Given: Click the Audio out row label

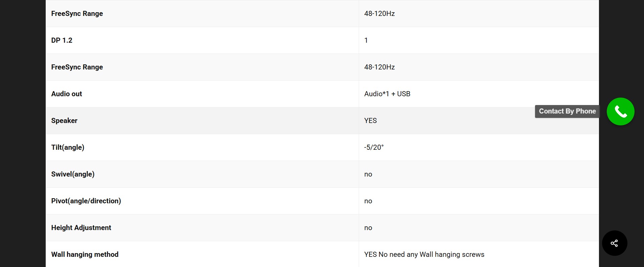Looking at the screenshot, I should (x=67, y=94).
